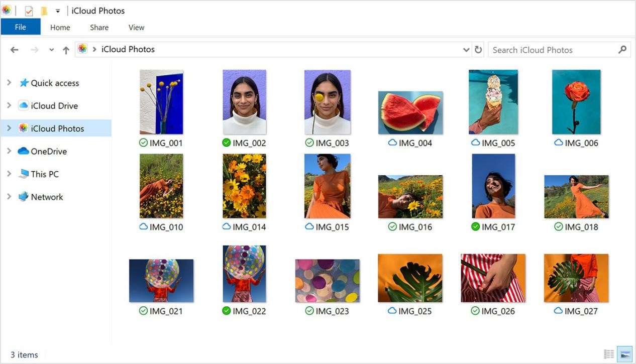Switch to Details view in the status bar
The width and height of the screenshot is (636, 364).
coord(608,354)
